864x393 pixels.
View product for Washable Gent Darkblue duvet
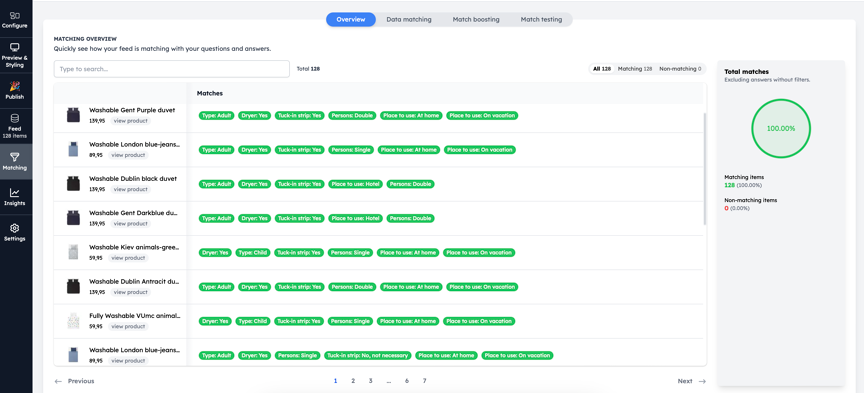pos(130,223)
